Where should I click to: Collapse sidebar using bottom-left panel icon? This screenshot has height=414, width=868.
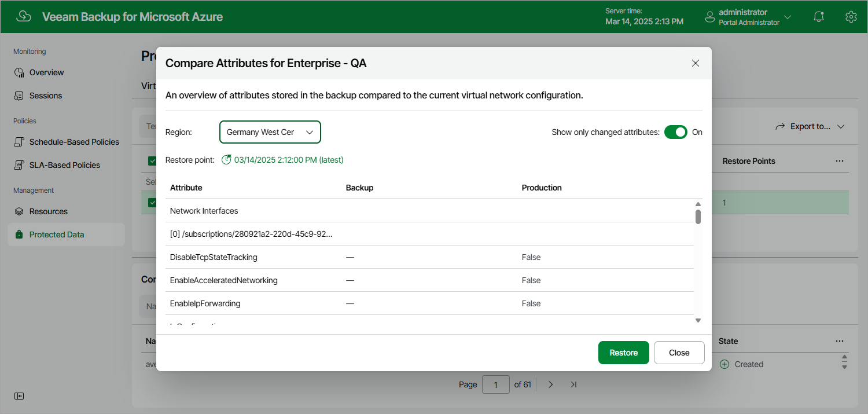click(19, 396)
